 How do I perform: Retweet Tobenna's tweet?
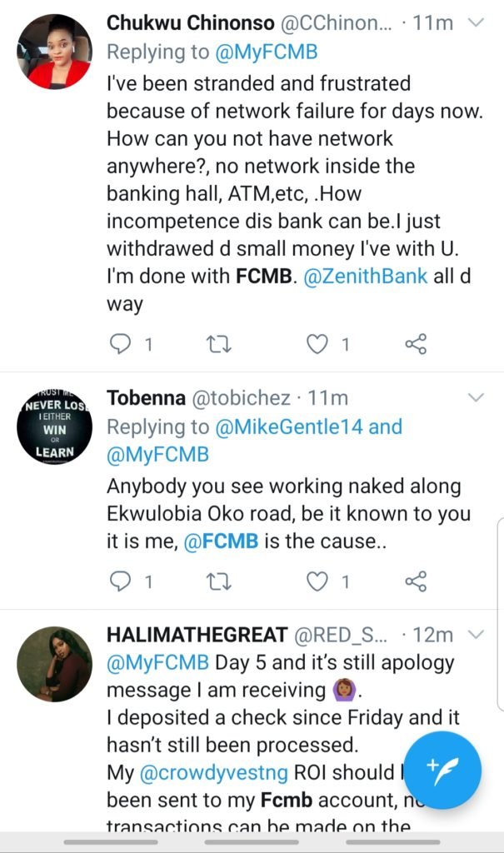tap(217, 581)
